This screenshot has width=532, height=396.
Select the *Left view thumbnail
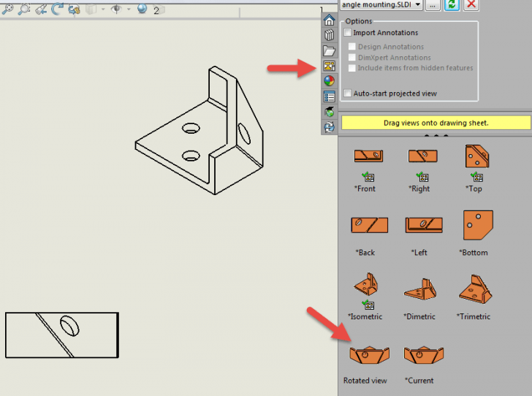pyautogui.click(x=424, y=225)
